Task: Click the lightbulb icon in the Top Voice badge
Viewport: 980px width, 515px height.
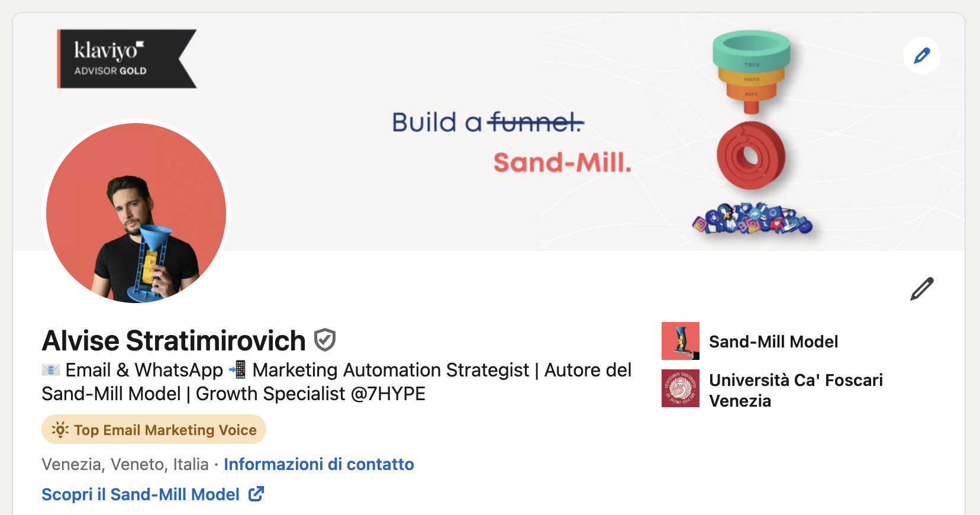Action: tap(60, 430)
